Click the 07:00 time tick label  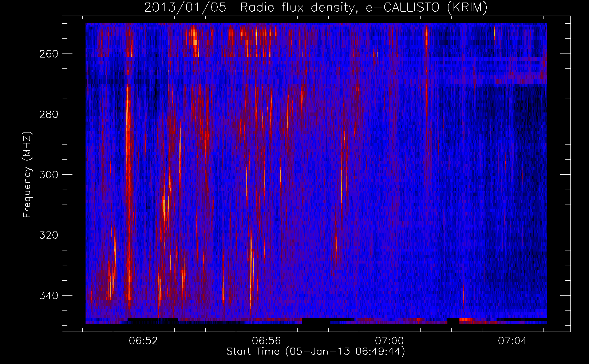click(390, 341)
